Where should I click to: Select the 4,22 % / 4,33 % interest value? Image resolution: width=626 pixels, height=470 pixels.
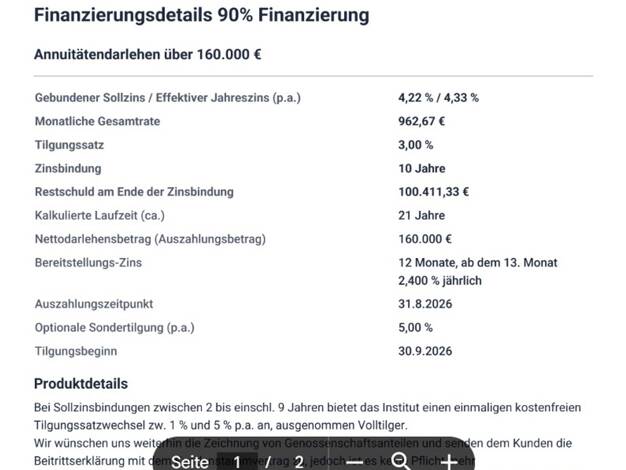438,98
